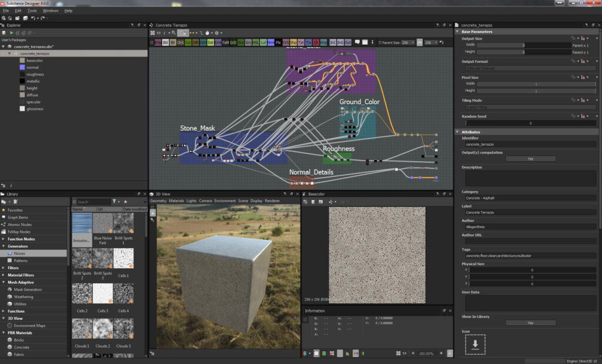
Task: Add a Sharpen (Shp) node from toolbar
Action: click(293, 42)
